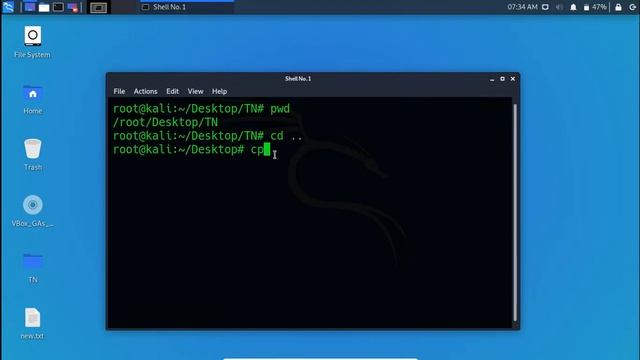Select the File System desktop icon
This screenshot has width=640, height=360.
pyautogui.click(x=32, y=42)
